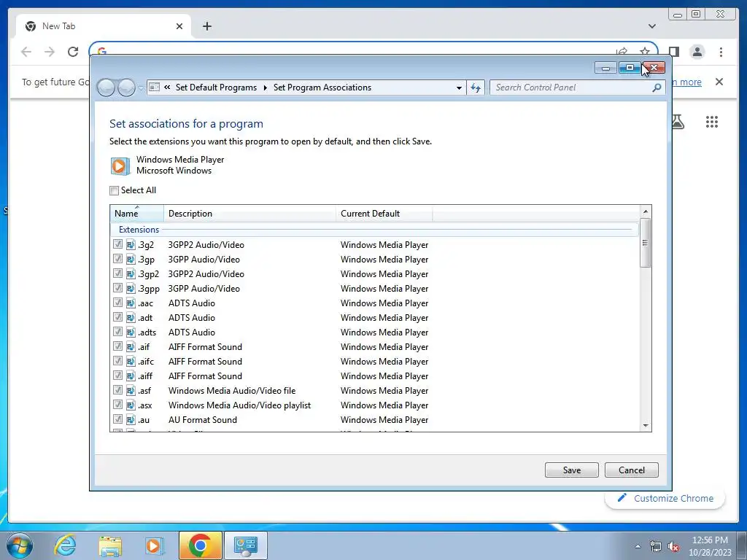Open Chrome Labs flask icon
Viewport: 747px width, 560px height.
pyautogui.click(x=678, y=122)
